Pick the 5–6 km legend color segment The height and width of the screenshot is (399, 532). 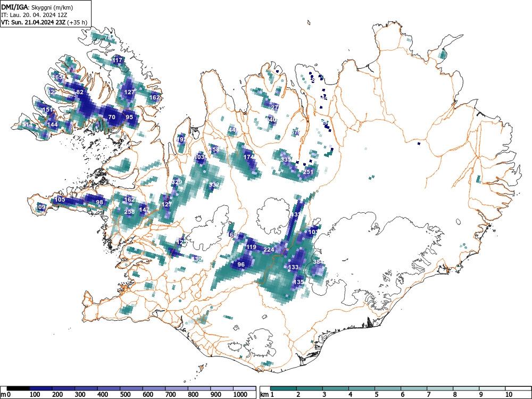(388, 388)
